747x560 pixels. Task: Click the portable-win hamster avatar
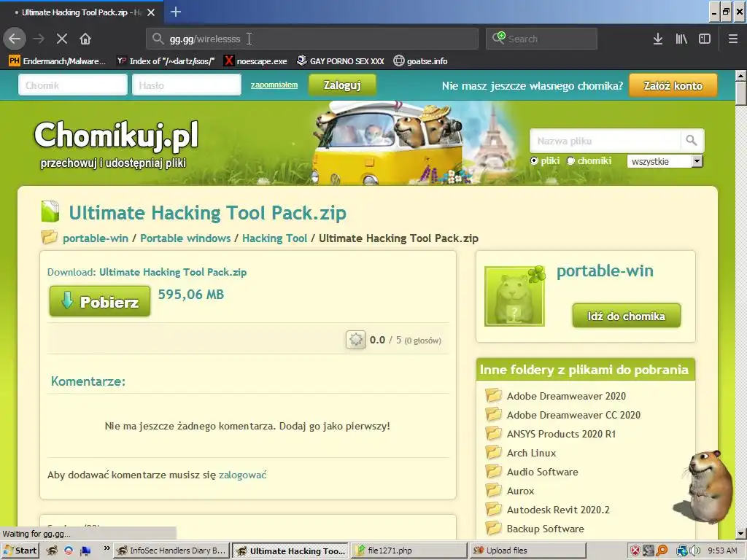coord(514,296)
